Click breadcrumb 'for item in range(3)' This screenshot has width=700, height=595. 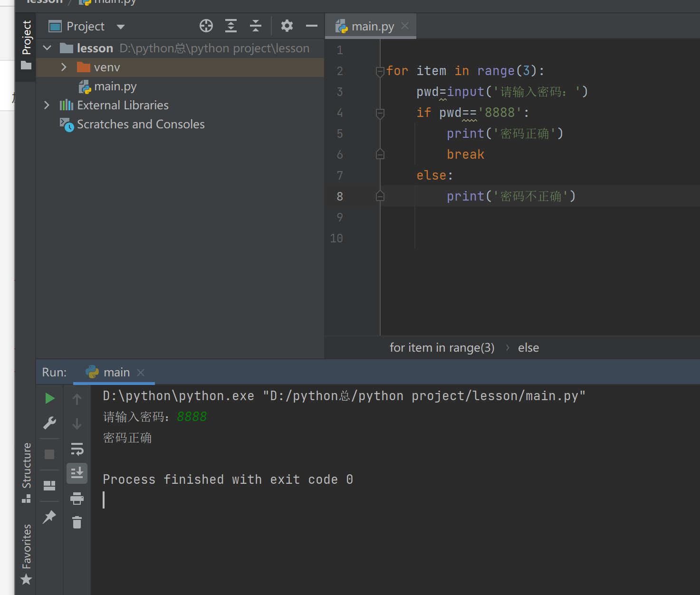tap(442, 347)
